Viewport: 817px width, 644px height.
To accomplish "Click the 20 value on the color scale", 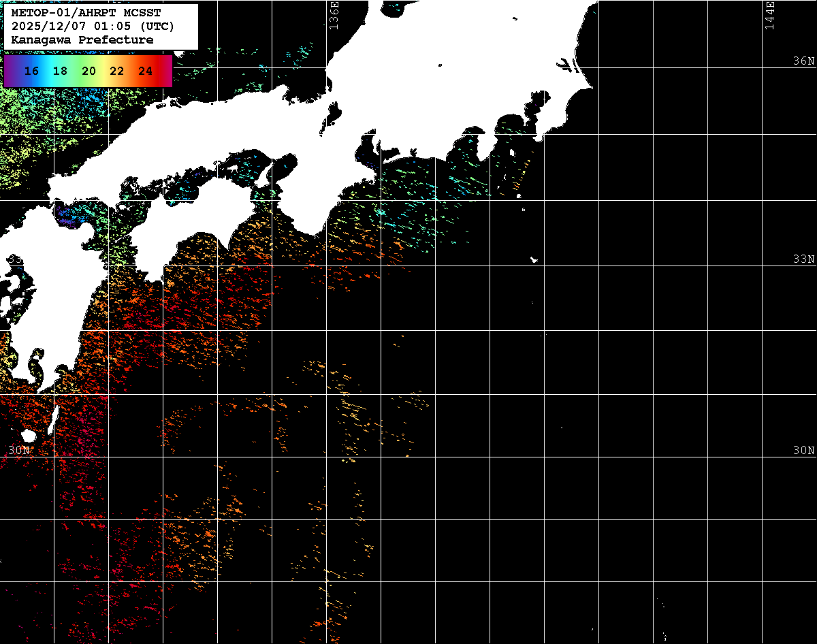I will [89, 71].
